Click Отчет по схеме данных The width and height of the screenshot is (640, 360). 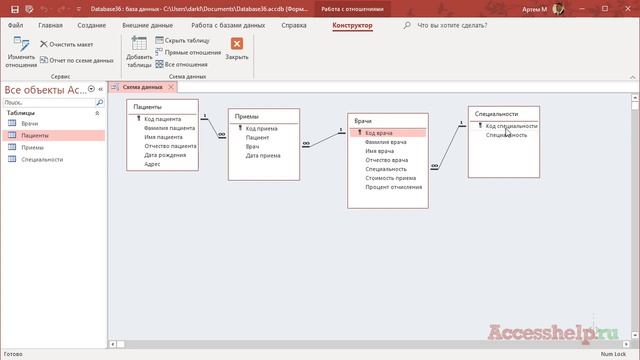click(x=77, y=60)
